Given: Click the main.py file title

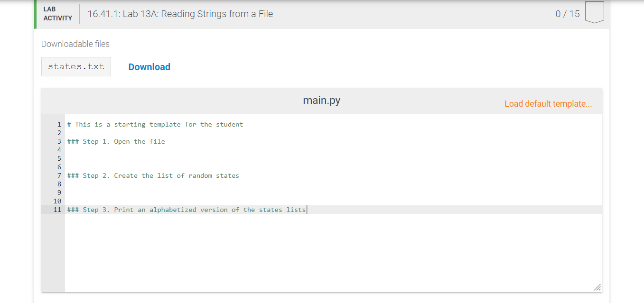Looking at the screenshot, I should (x=322, y=101).
